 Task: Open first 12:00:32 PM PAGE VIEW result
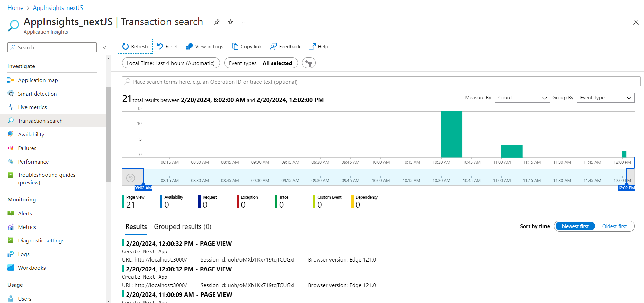point(378,251)
